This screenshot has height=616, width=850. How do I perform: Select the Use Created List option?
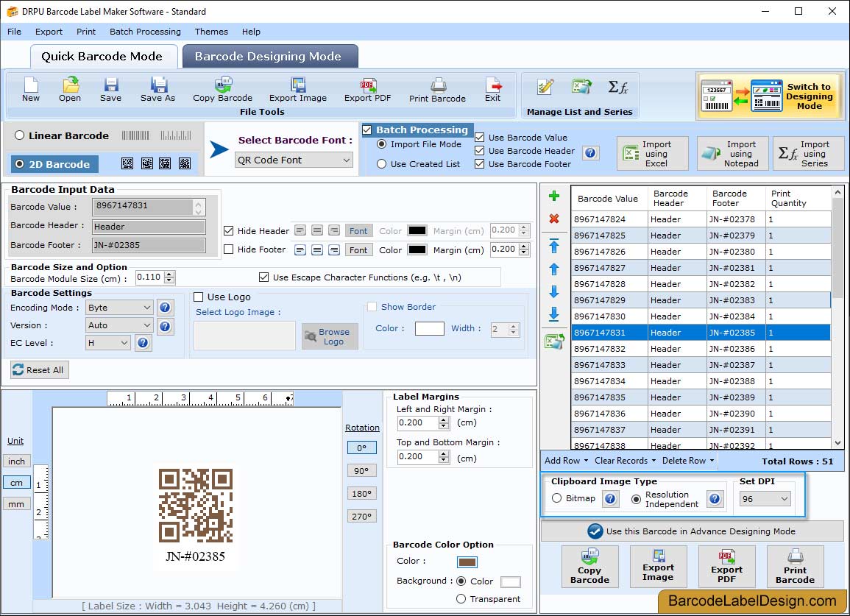point(382,164)
